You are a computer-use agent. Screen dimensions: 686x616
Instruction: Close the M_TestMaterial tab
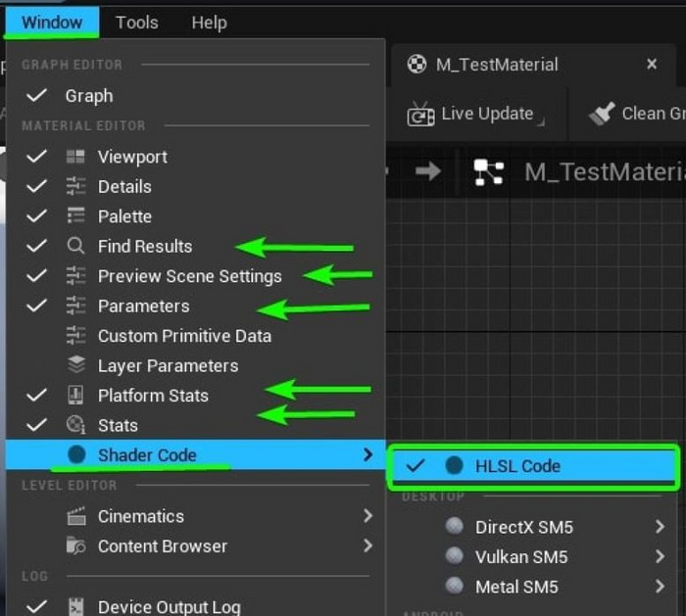click(x=652, y=65)
